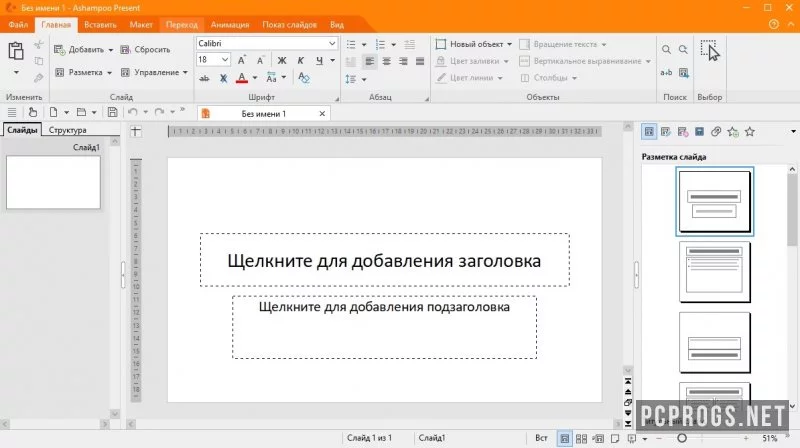The image size is (800, 448).
Task: Click the bulleted list icon
Action: click(351, 44)
